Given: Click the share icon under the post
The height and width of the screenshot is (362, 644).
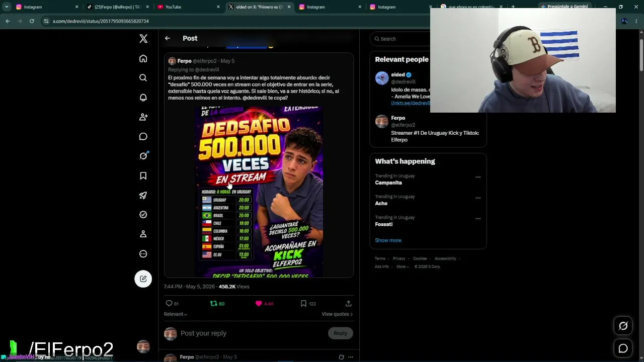Looking at the screenshot, I should coord(348,304).
